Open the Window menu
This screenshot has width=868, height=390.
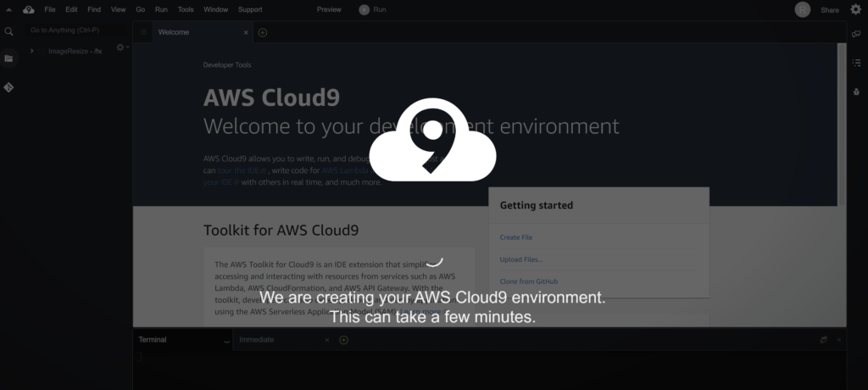215,9
